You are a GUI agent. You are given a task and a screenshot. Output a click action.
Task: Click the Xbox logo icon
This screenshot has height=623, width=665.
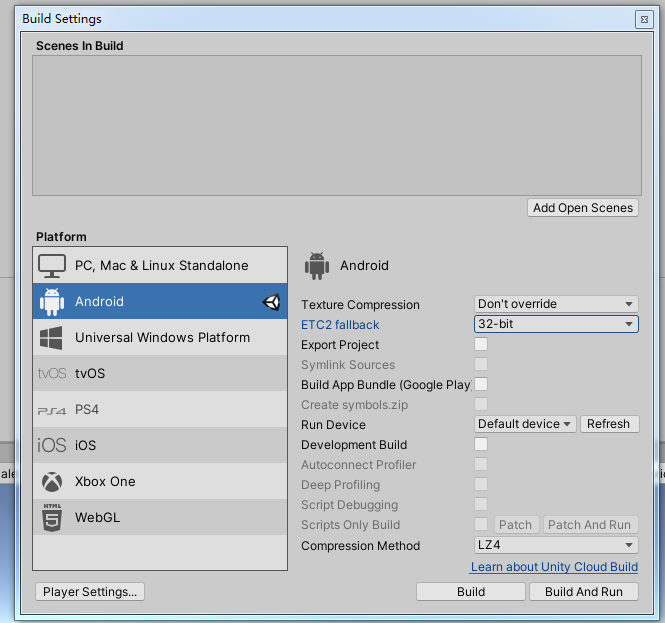tap(52, 482)
